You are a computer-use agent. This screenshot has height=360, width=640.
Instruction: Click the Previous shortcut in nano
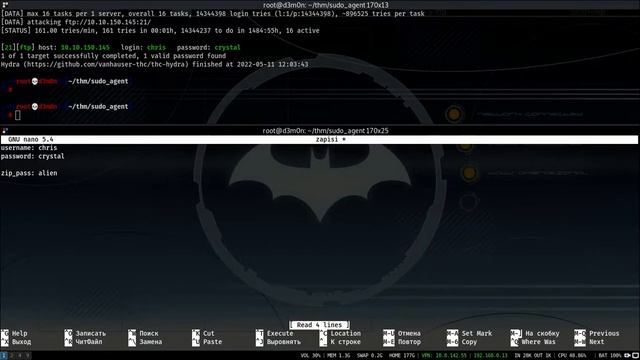click(x=596, y=333)
